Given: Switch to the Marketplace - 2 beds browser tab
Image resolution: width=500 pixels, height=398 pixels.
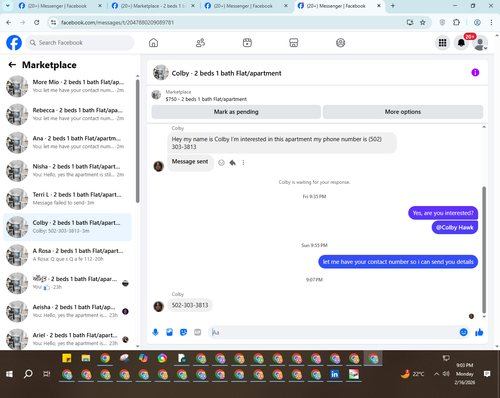Looking at the screenshot, I should click(x=153, y=6).
